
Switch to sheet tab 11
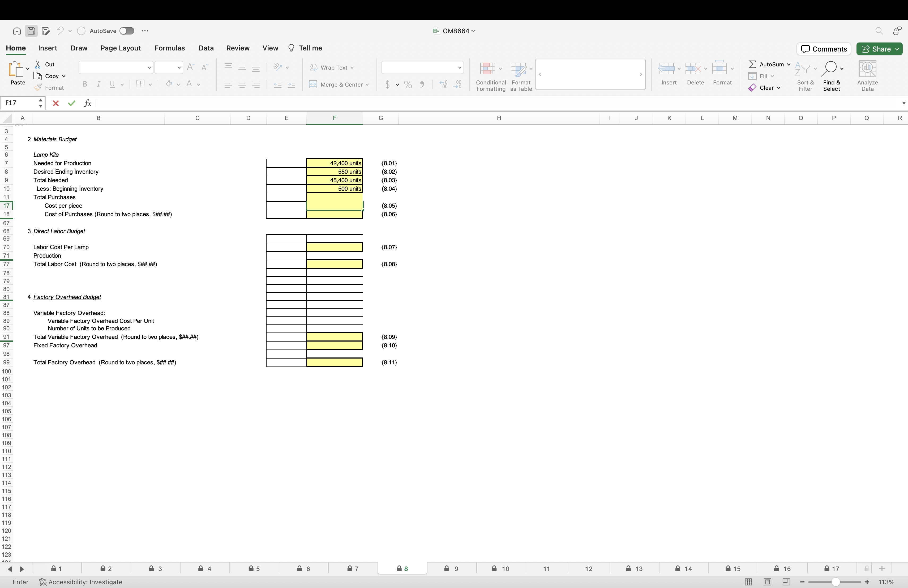[546, 569]
